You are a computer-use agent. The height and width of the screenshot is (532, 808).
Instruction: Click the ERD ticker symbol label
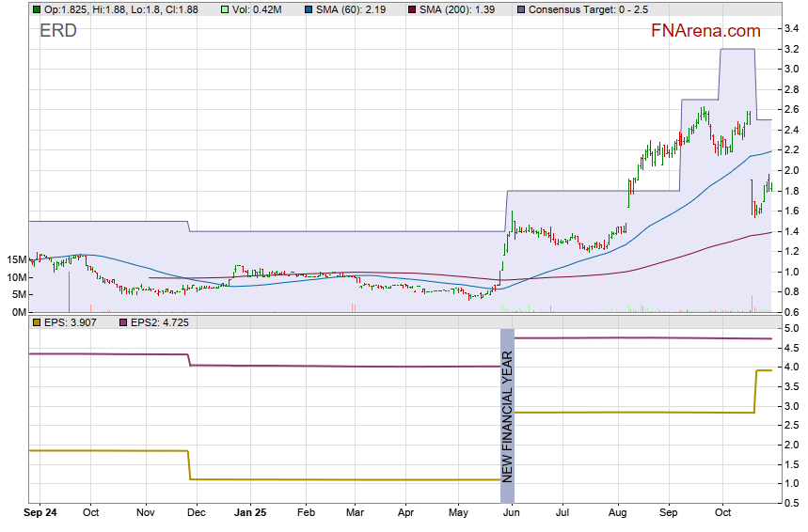click(57, 31)
